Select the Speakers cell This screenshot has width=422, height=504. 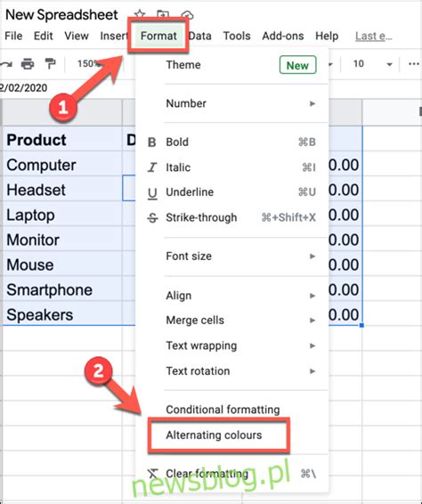[62, 314]
